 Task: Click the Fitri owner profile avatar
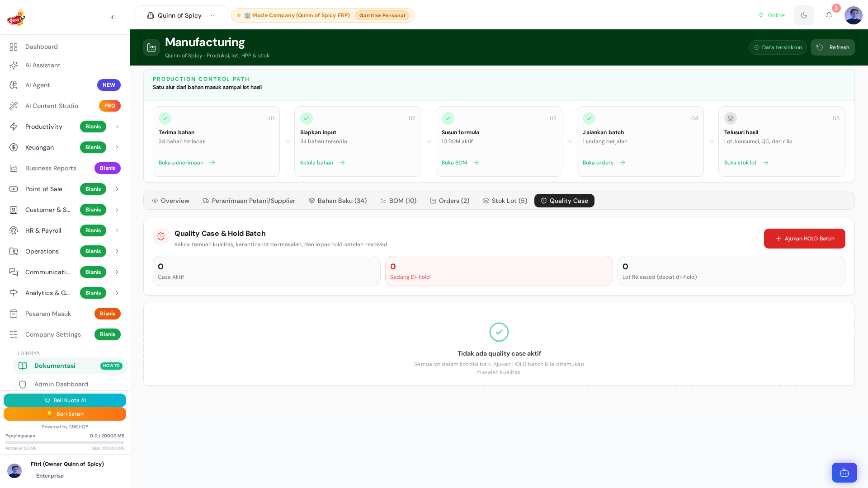[14, 471]
